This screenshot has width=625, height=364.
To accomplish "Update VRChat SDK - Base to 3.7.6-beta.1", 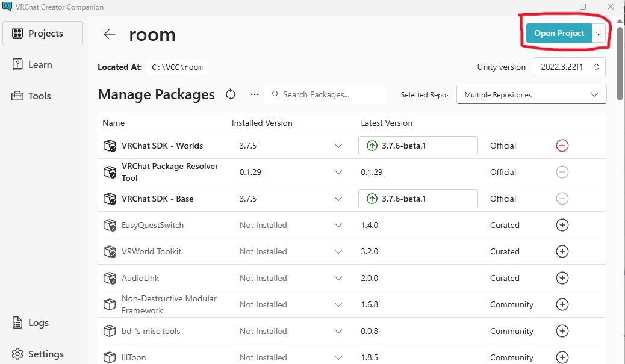I will coord(418,199).
